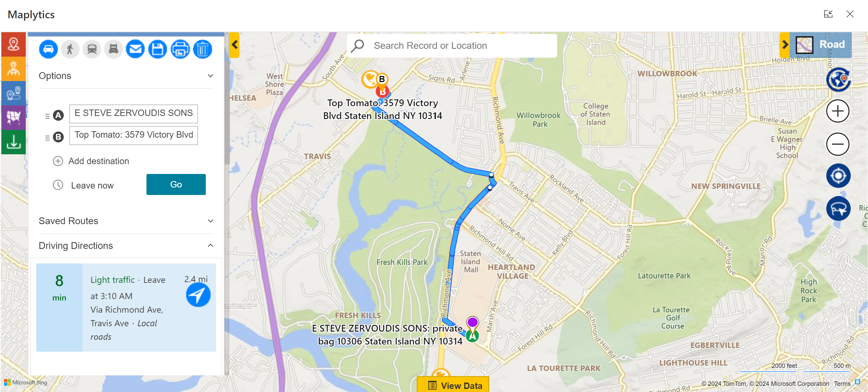Image resolution: width=868 pixels, height=392 pixels.
Task: Click the Go button to start navigation
Action: (176, 185)
